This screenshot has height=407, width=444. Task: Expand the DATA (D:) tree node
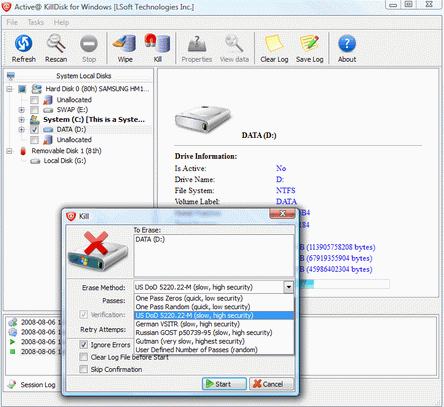tap(21, 130)
